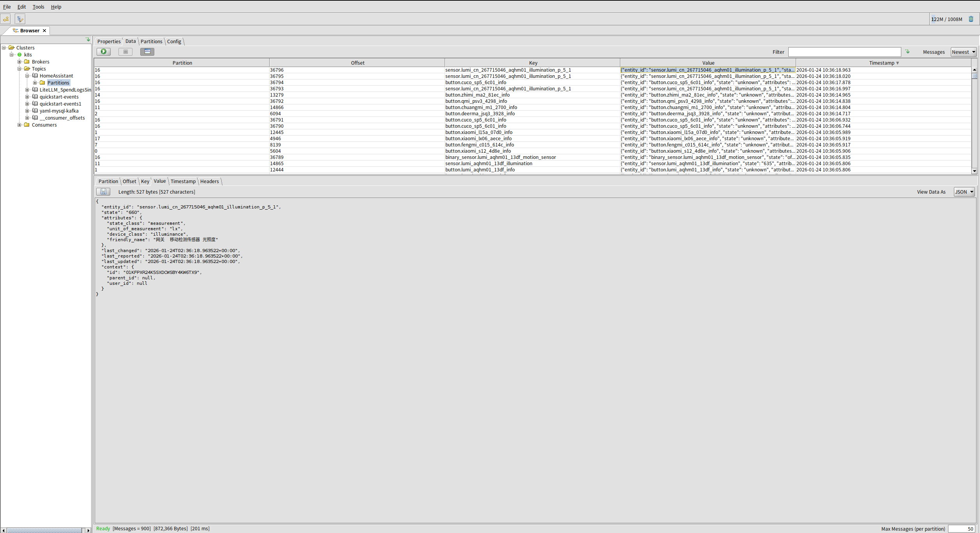Screen dimensions: 980x533
Task: Open the Tools menu
Action: click(x=38, y=7)
